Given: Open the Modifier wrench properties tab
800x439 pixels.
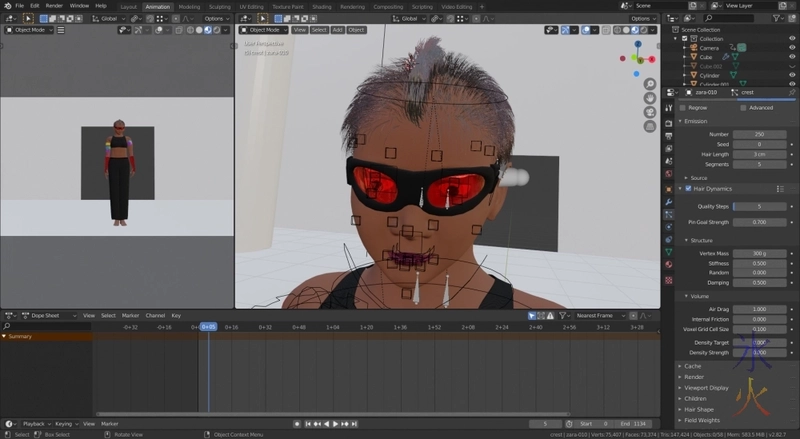Looking at the screenshot, I should 668,201.
